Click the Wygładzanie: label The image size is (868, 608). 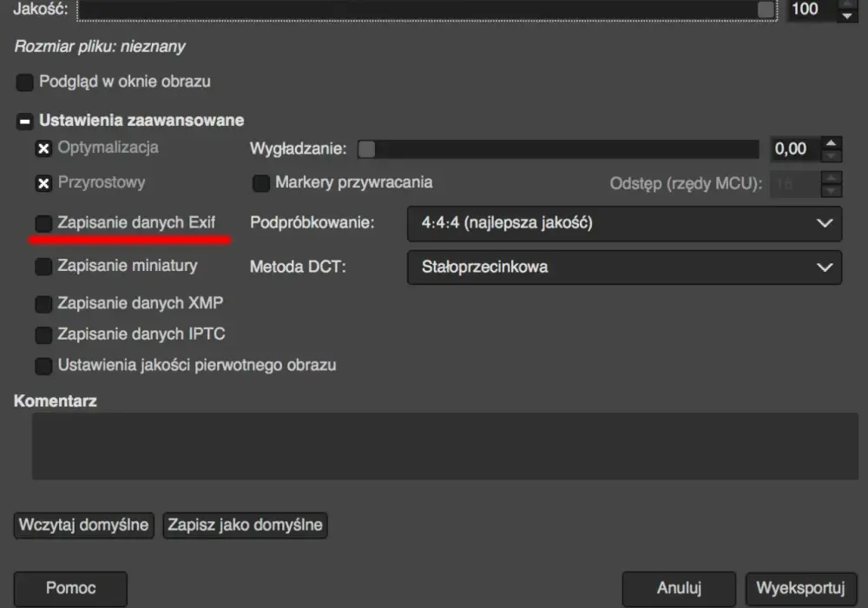[x=298, y=149]
